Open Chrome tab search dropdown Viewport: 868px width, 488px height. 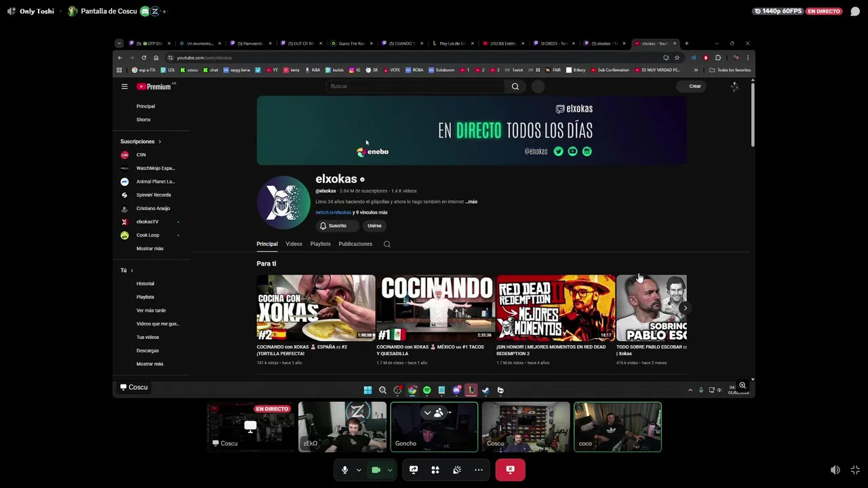[119, 43]
